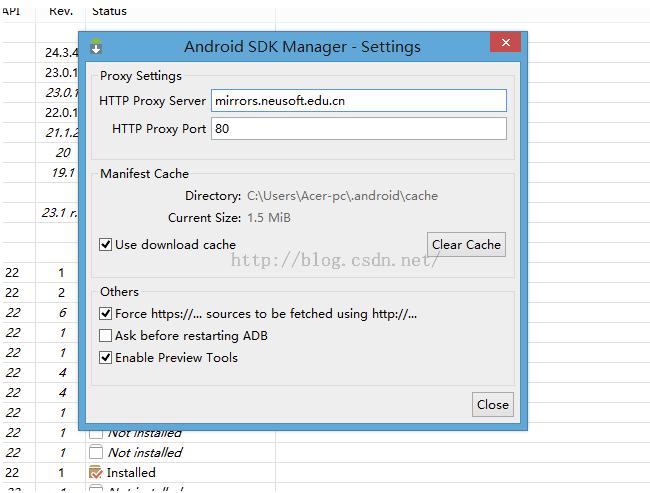Screen dimensions: 650x493
Task: Select revision 22.0.1 row in SDK Manager
Action: pyautogui.click(x=61, y=112)
